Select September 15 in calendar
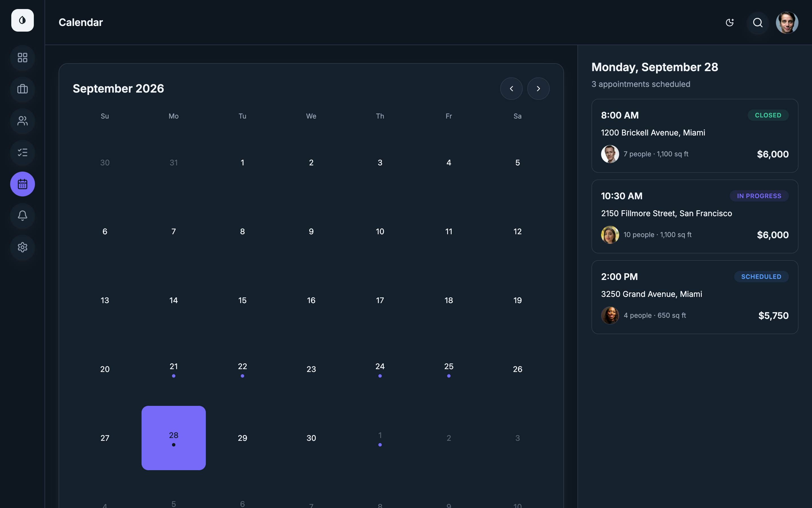 tap(242, 300)
